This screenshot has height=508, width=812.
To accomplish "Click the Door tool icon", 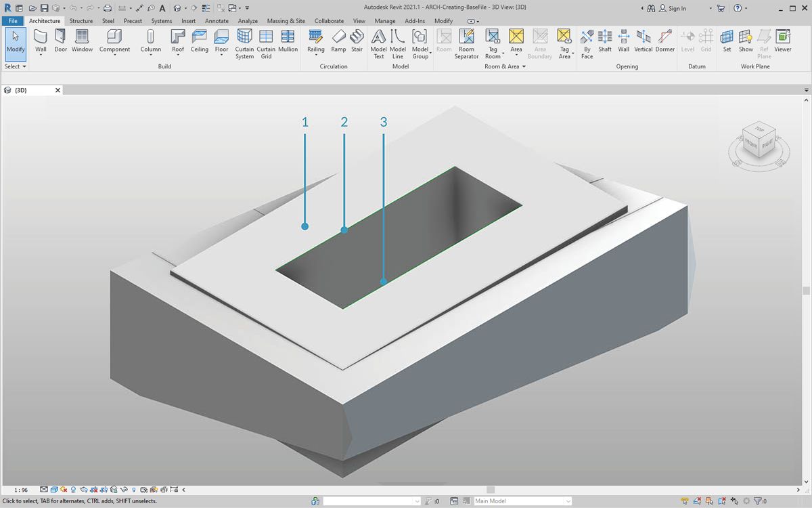I will tap(61, 41).
